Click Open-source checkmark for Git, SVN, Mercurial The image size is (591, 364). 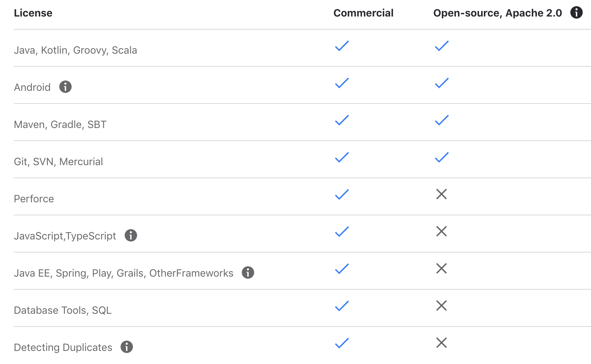[x=442, y=157]
